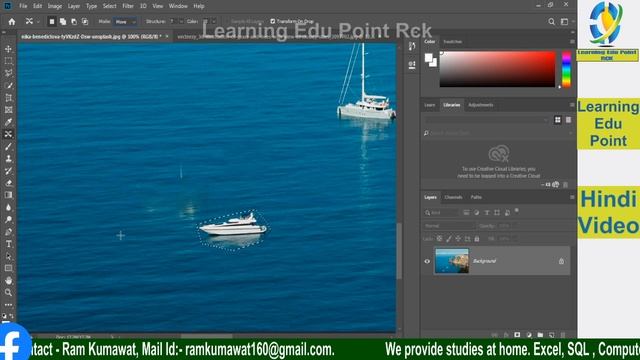Image resolution: width=640 pixels, height=360 pixels.
Task: Open the Image menu
Action: tap(55, 6)
